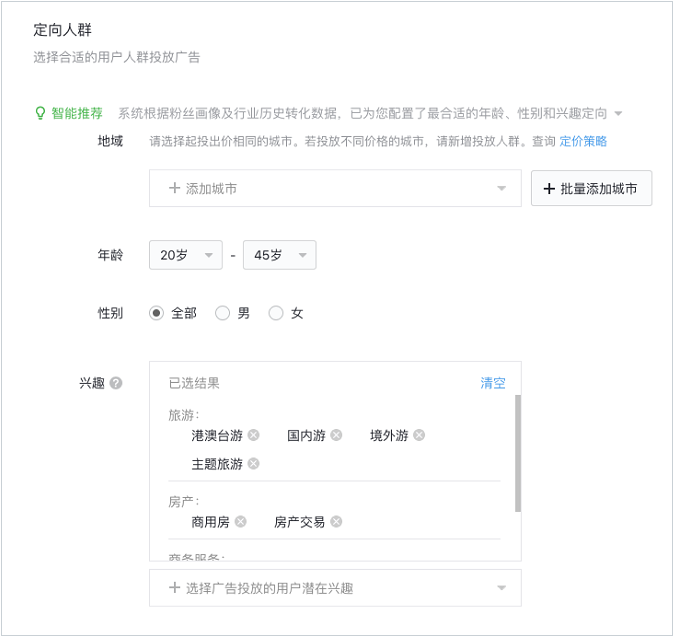674x637 pixels.
Task: Expand the 智能推荐 description arrow
Action: coord(619,114)
